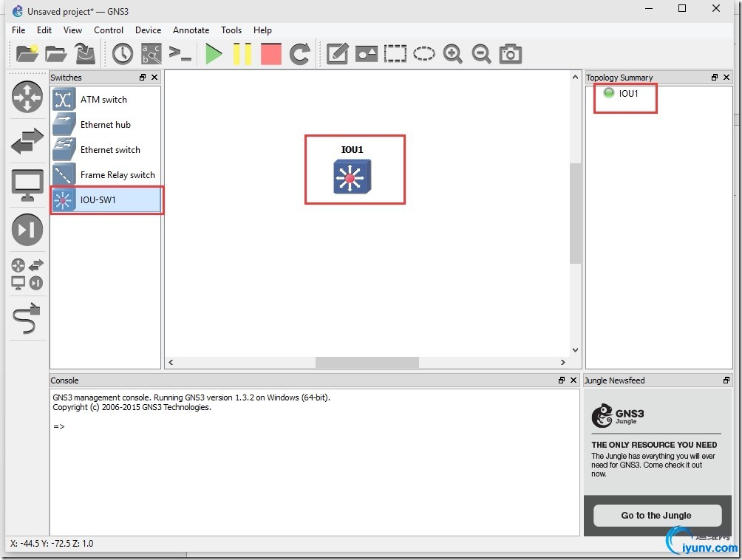This screenshot has width=742, height=560.
Task: Reload all devices icon
Action: tap(299, 53)
